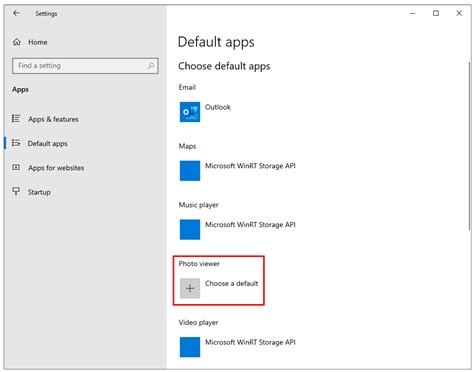This screenshot has height=372, width=474.
Task: Open the Home icon in sidebar
Action: (17, 42)
